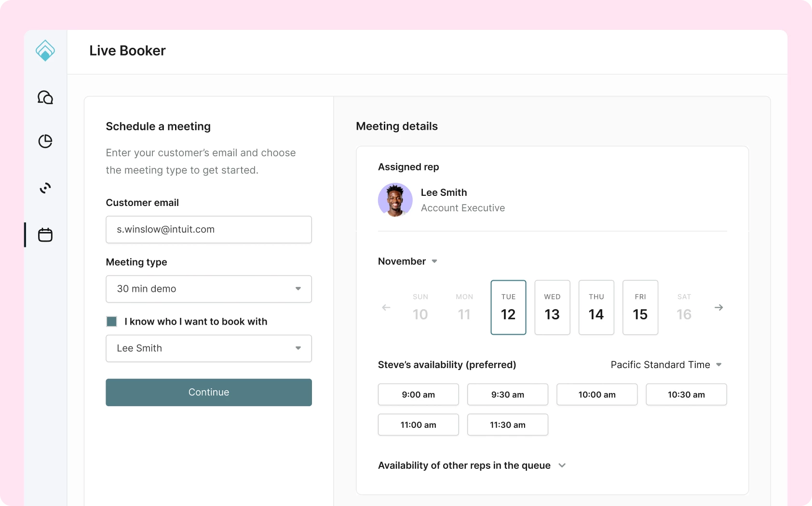Change the Pacific Standard Time timezone dropdown
Image resolution: width=812 pixels, height=506 pixels.
(666, 365)
